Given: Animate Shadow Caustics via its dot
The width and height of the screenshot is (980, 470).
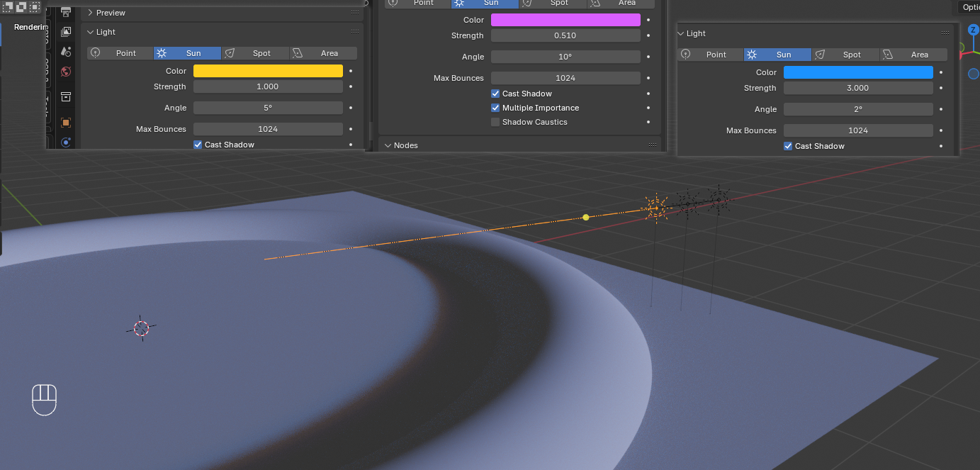Looking at the screenshot, I should coord(648,122).
